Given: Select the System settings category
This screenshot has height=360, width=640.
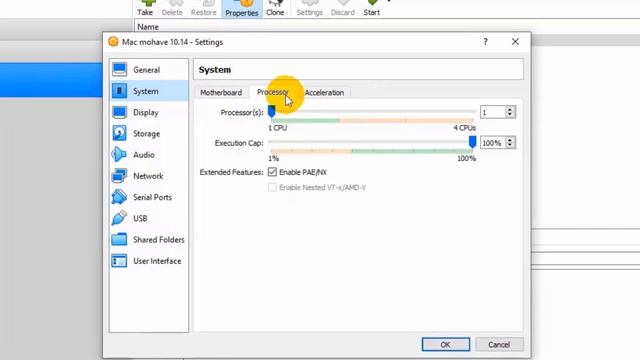Looking at the screenshot, I should [x=149, y=91].
